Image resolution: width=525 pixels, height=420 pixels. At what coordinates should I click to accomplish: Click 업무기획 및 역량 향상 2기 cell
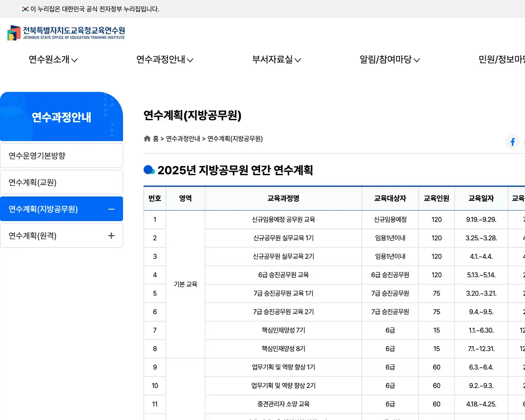click(x=283, y=386)
